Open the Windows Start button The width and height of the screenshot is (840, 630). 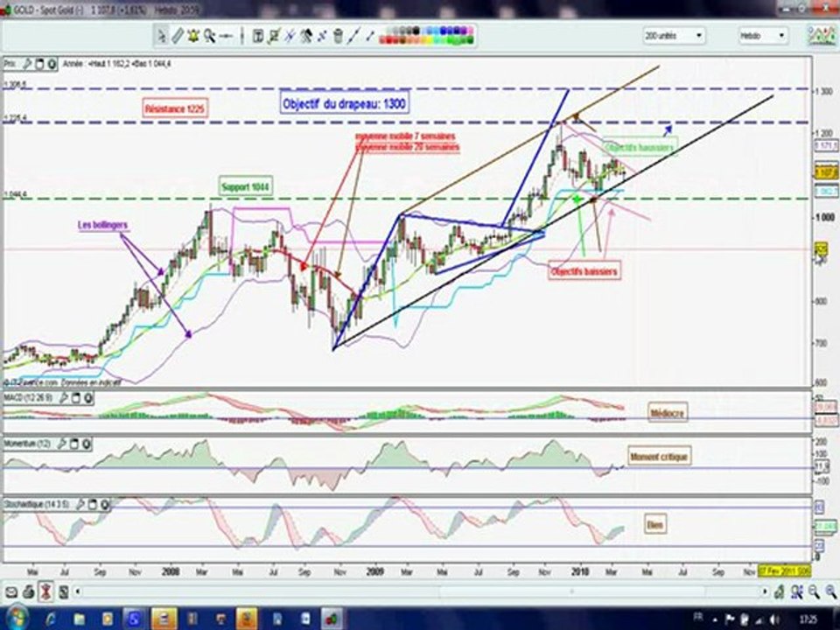[16, 619]
